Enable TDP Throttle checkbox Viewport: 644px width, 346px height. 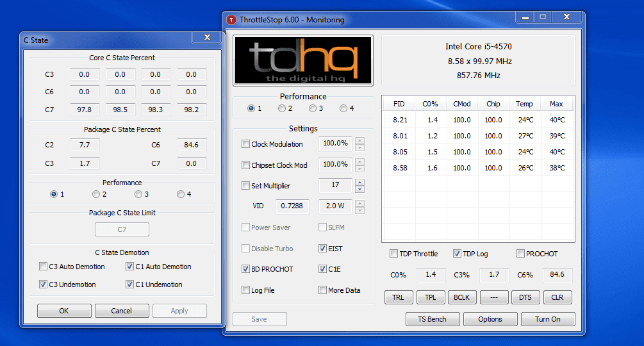coord(393,254)
